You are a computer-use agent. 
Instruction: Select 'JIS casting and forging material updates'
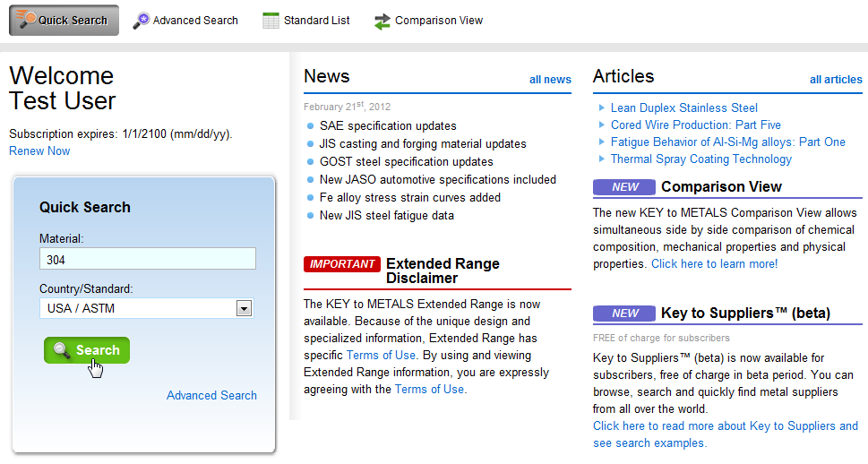(x=423, y=144)
